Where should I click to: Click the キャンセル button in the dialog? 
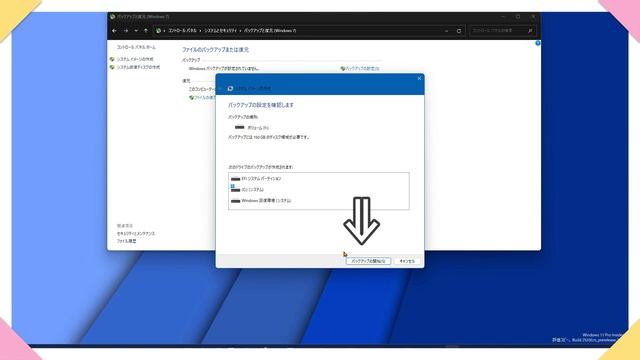click(x=407, y=261)
